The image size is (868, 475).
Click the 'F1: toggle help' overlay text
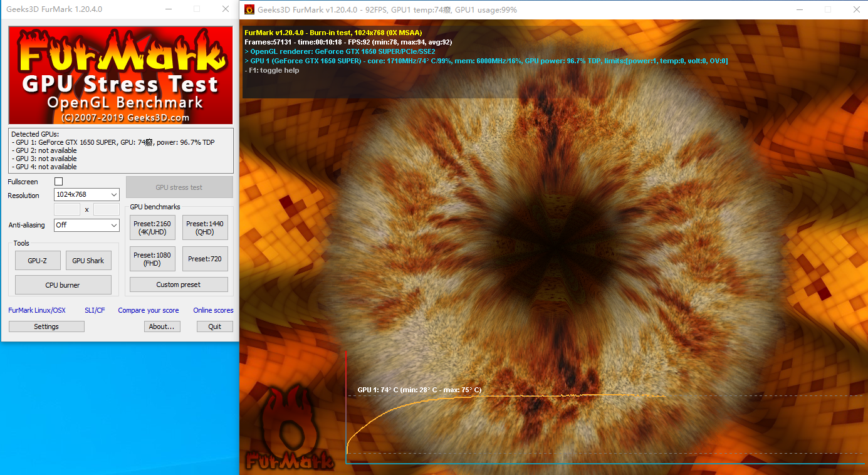coord(272,70)
